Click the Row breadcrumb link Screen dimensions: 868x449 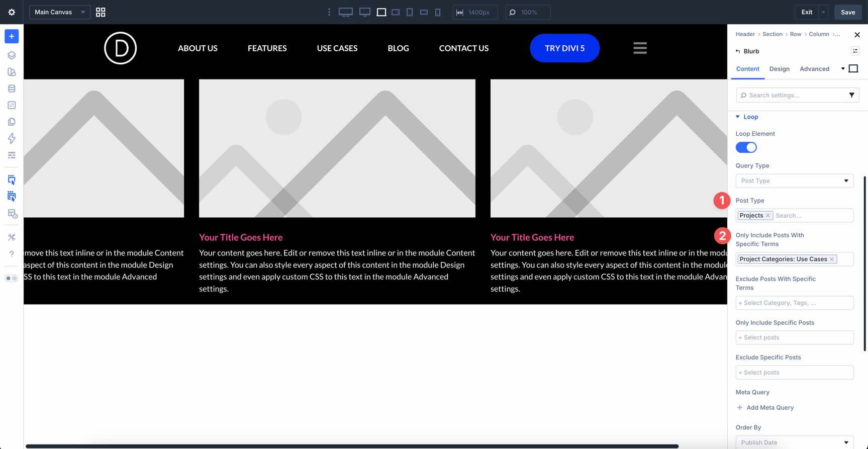(x=795, y=34)
